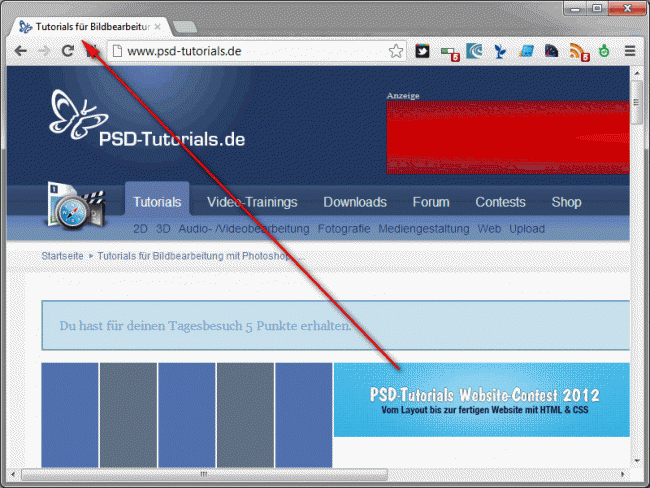Open the PSD-Tutorials Website-Contest 2012 banner
The image size is (650, 488).
(482, 400)
